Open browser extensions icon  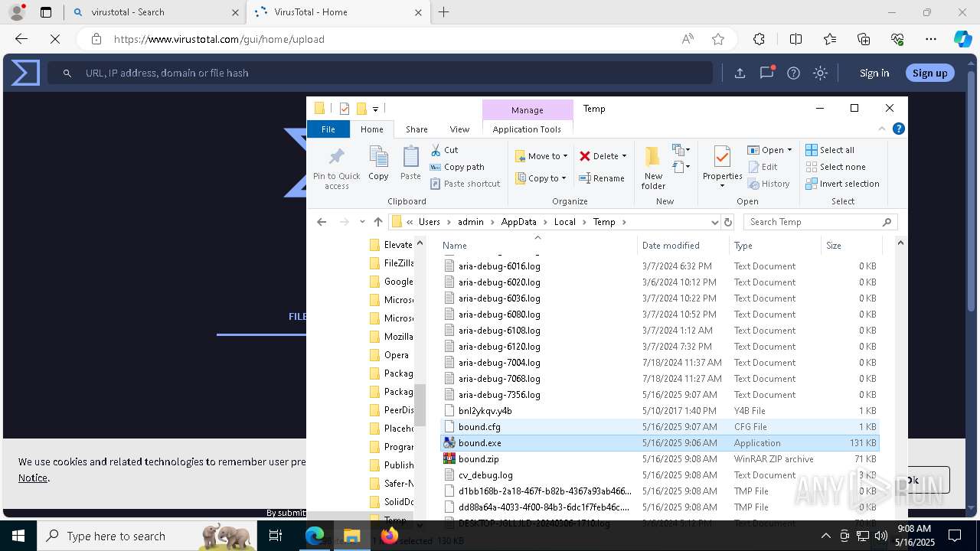(x=759, y=39)
